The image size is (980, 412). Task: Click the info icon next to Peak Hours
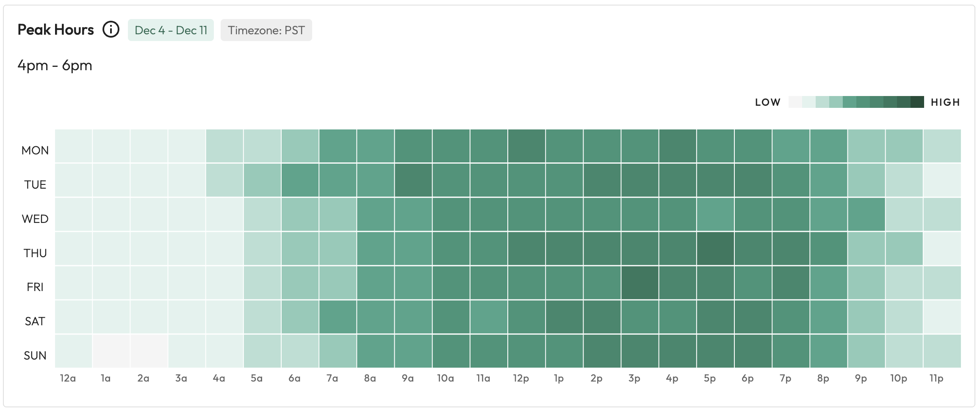(111, 30)
